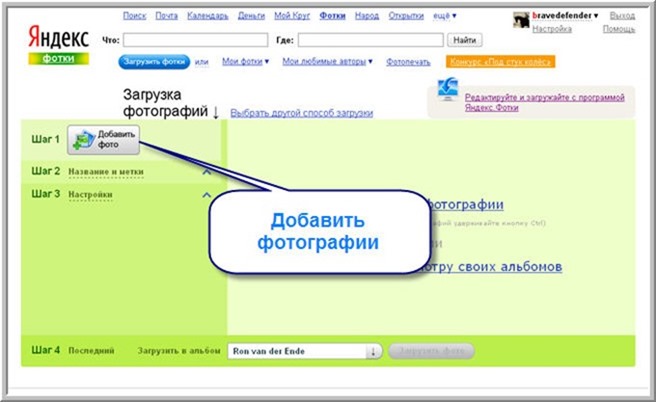
Task: Open the Почта link in top navigation
Action: [167, 16]
